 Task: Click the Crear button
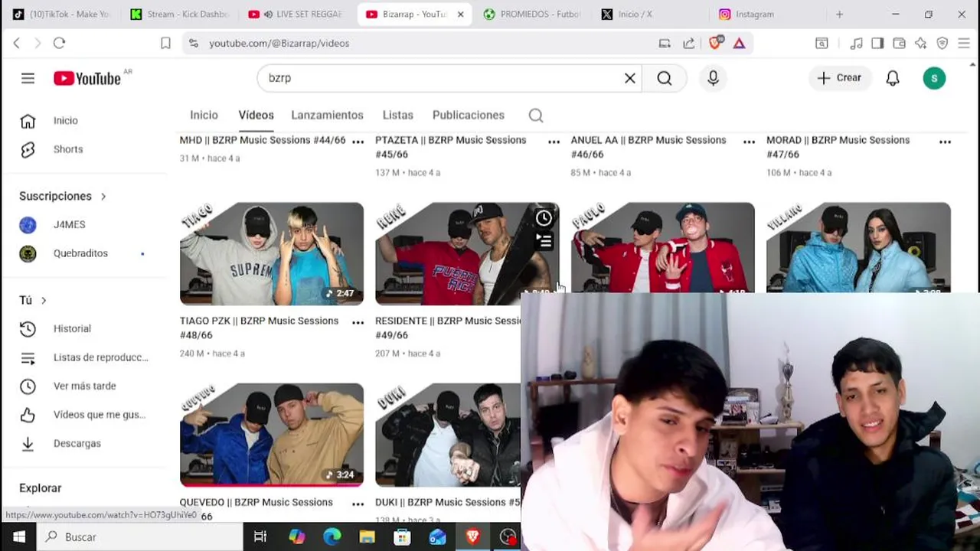pos(839,78)
